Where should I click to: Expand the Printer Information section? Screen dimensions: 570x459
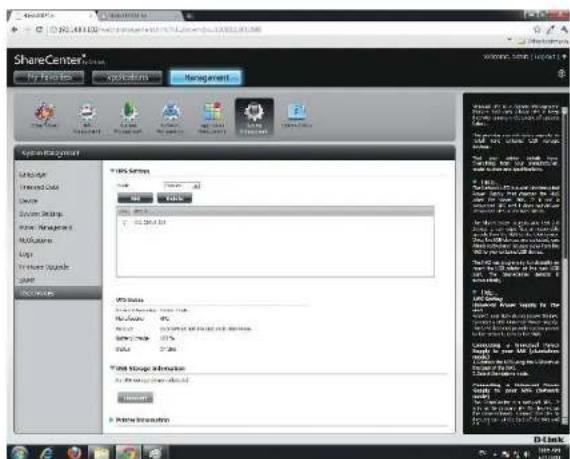tap(112, 420)
